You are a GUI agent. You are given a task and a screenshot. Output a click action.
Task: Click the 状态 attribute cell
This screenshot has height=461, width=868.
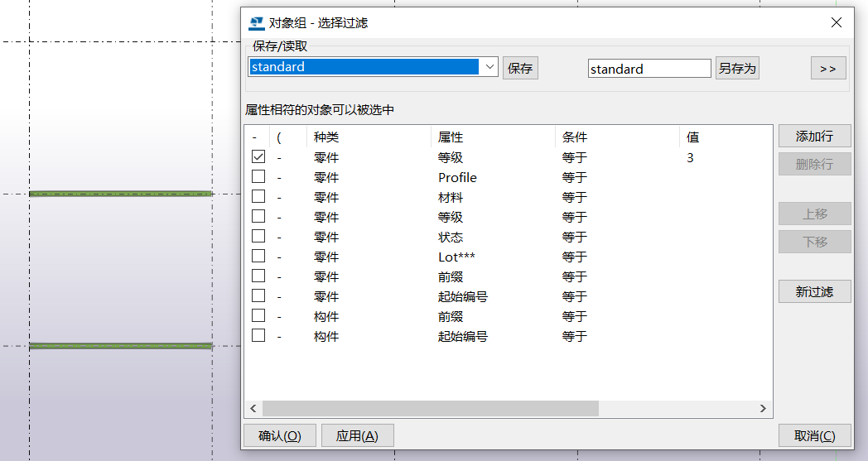pos(450,238)
